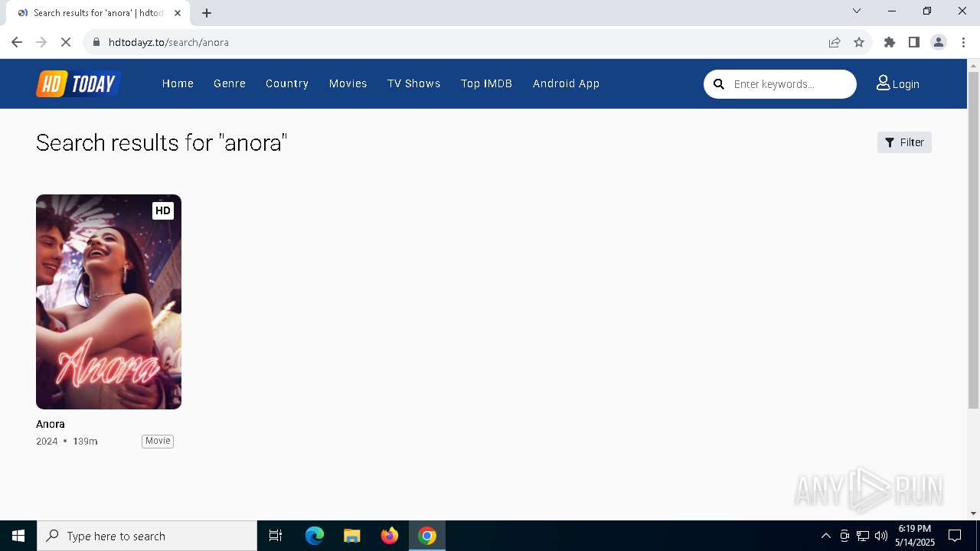This screenshot has width=980, height=551.
Task: Open the Filter options
Action: click(x=904, y=142)
